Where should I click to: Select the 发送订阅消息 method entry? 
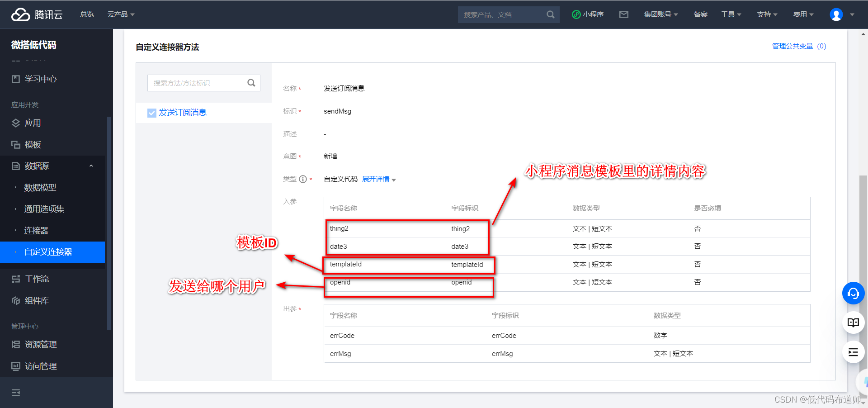(x=183, y=113)
